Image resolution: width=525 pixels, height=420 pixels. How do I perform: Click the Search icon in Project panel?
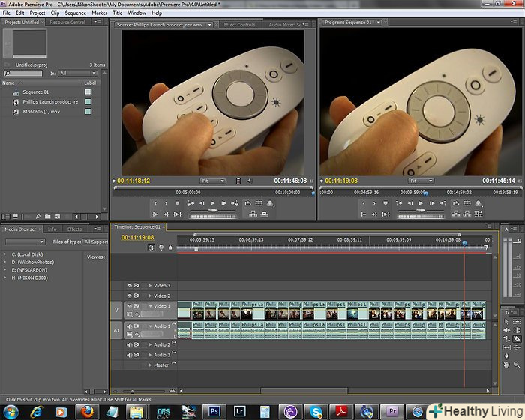point(8,73)
